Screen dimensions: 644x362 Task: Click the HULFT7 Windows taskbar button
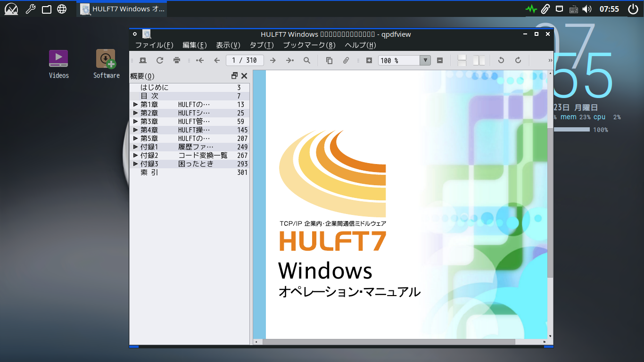coord(122,9)
